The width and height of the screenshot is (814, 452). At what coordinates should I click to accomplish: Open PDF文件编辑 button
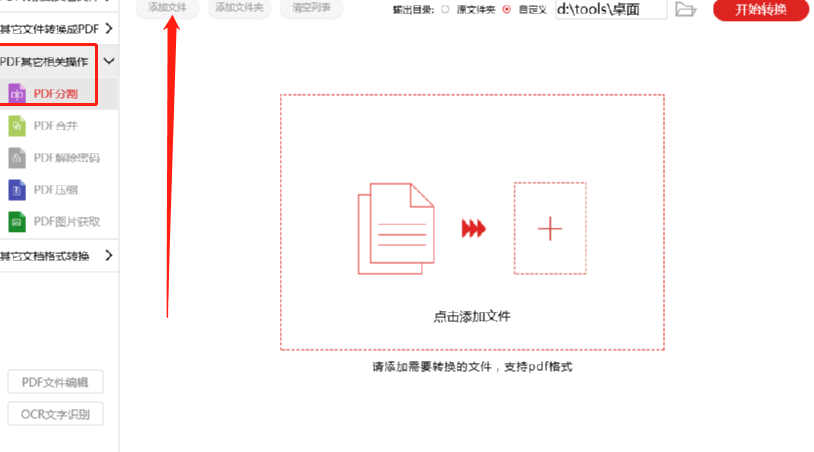coord(55,382)
